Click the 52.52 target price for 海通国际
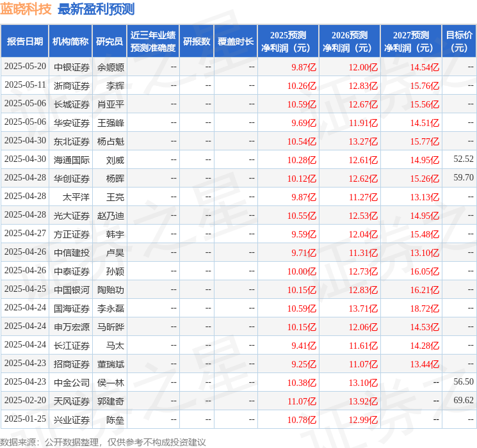This screenshot has width=477, height=448. coord(463,159)
